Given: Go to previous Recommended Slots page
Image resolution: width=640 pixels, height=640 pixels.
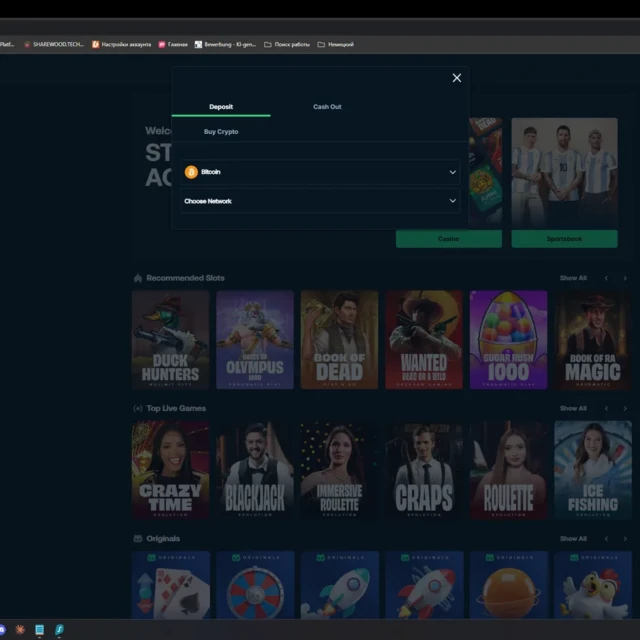Looking at the screenshot, I should tap(606, 278).
